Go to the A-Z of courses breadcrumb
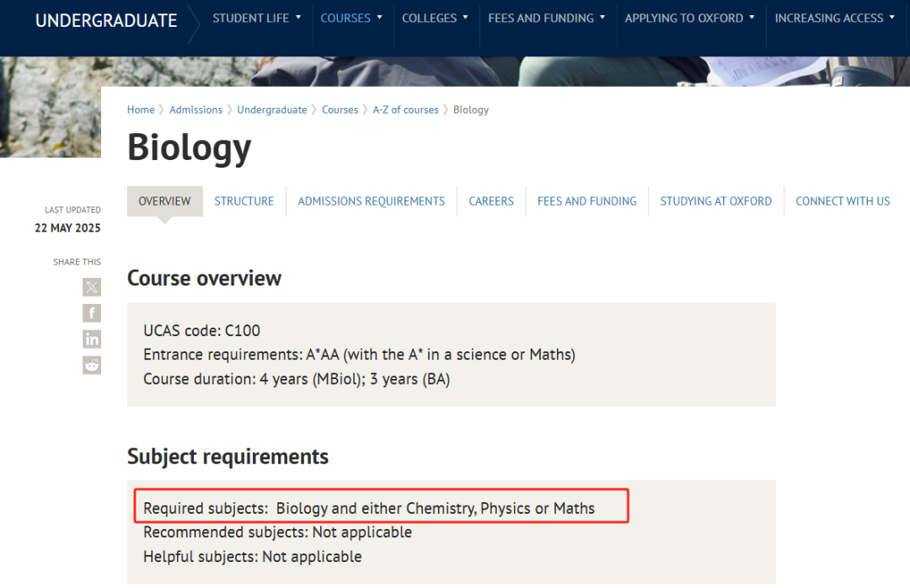Screen dimensions: 910x588 405,110
